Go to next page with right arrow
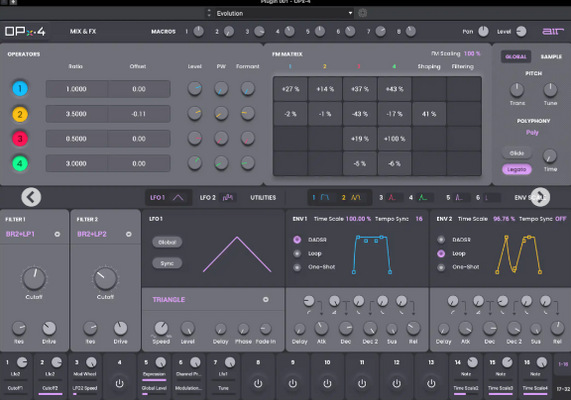 pyautogui.click(x=540, y=197)
